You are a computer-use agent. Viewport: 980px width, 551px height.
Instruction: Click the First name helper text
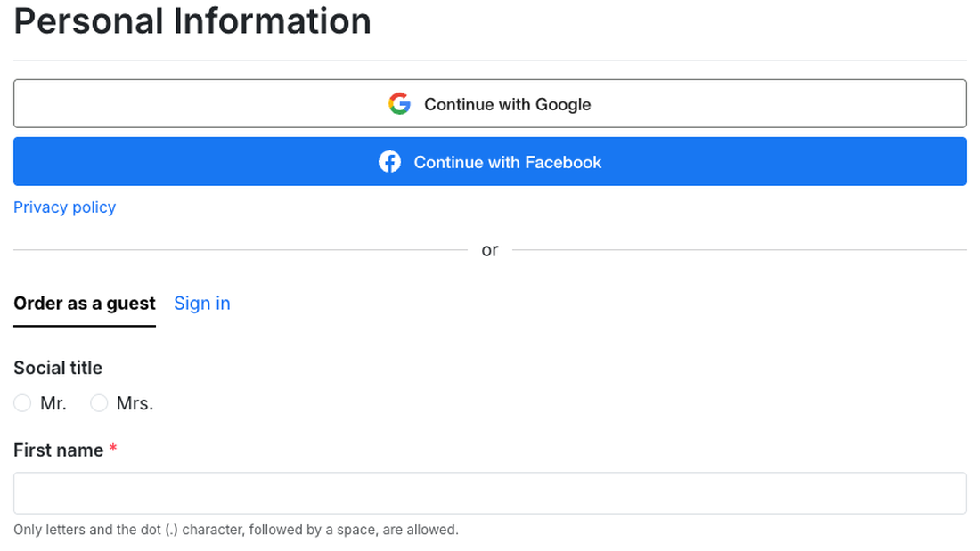click(236, 530)
